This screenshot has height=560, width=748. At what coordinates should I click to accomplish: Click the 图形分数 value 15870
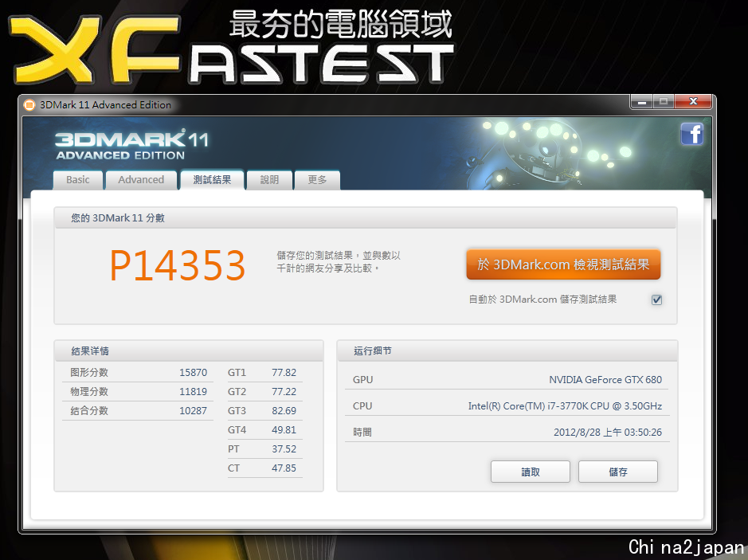(x=194, y=373)
